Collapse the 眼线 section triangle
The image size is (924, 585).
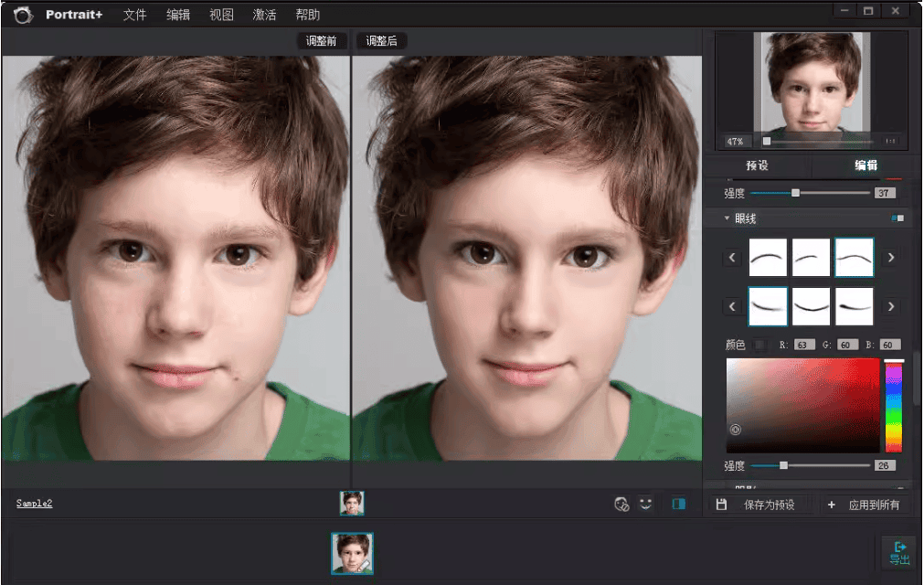point(728,218)
